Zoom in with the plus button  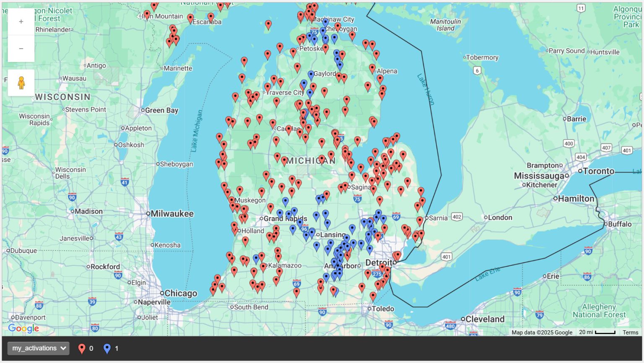[x=21, y=21]
